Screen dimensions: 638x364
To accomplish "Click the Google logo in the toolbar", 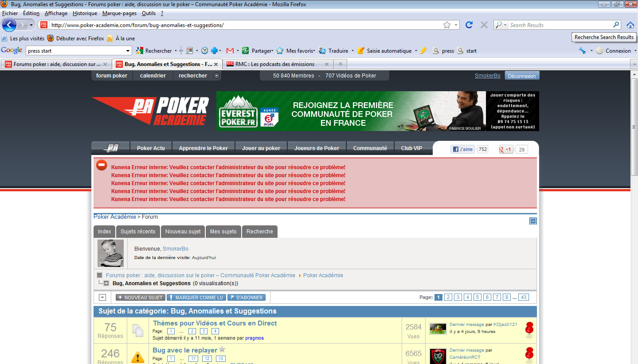I will [12, 50].
